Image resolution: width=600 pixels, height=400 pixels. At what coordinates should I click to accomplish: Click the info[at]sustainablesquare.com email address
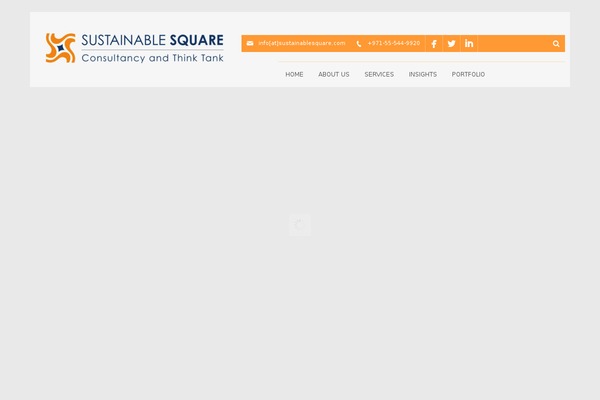[302, 43]
